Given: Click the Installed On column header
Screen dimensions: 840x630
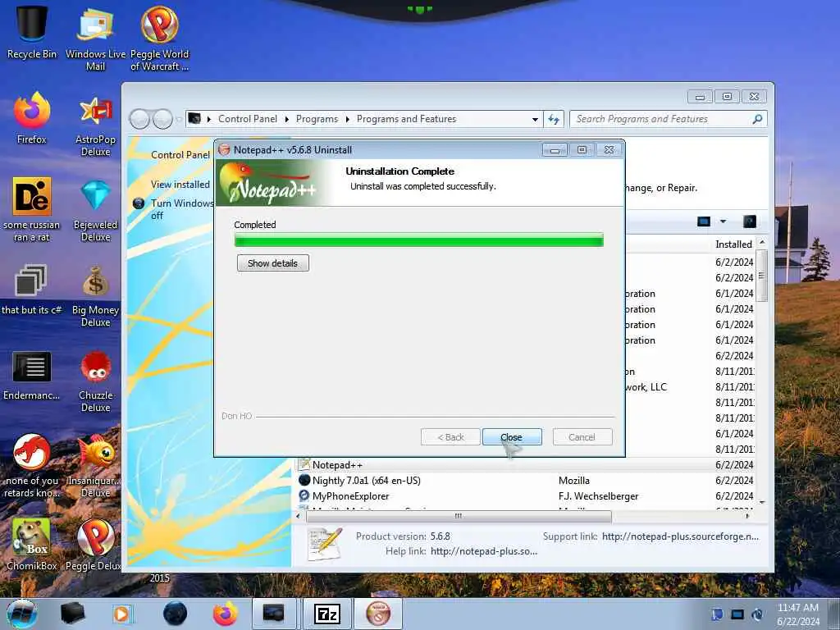Looking at the screenshot, I should coord(733,244).
